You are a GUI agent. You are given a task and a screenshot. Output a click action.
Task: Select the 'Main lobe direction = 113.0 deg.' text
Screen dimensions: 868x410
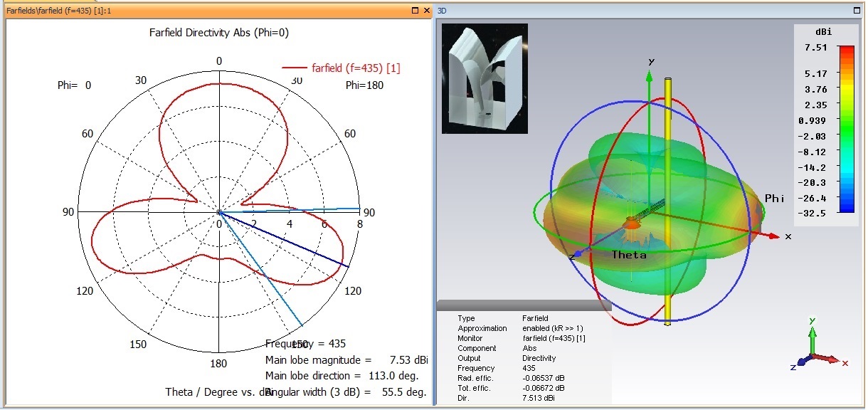[342, 375]
